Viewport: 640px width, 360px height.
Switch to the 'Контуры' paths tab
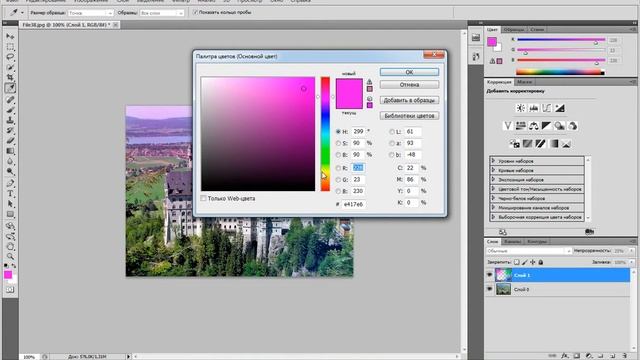pyautogui.click(x=536, y=242)
